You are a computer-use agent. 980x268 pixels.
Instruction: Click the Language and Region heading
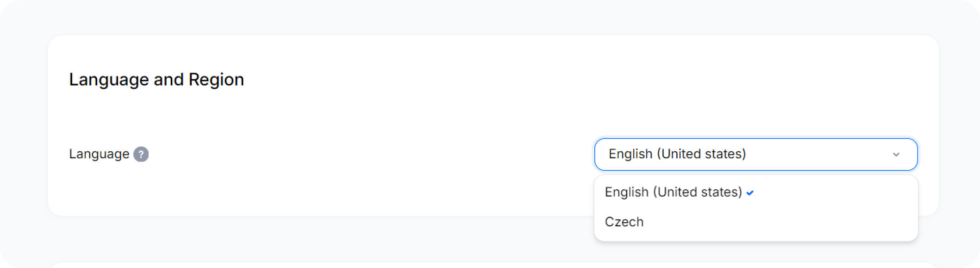pyautogui.click(x=156, y=80)
